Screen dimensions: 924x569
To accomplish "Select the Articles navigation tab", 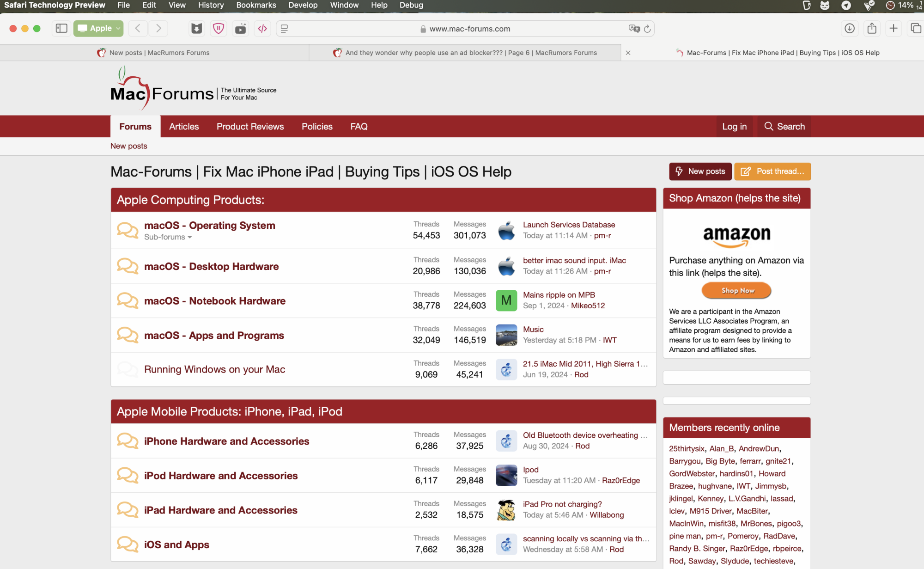I will (184, 127).
